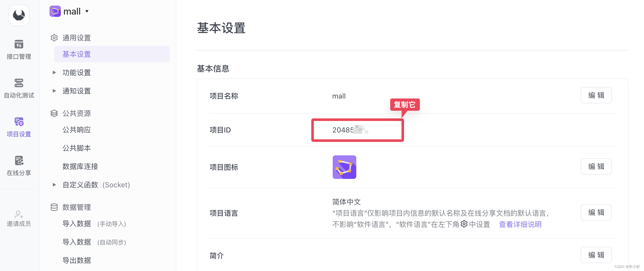Open 公共脚本 from the sidebar menu
The image size is (644, 271).
click(x=77, y=148)
